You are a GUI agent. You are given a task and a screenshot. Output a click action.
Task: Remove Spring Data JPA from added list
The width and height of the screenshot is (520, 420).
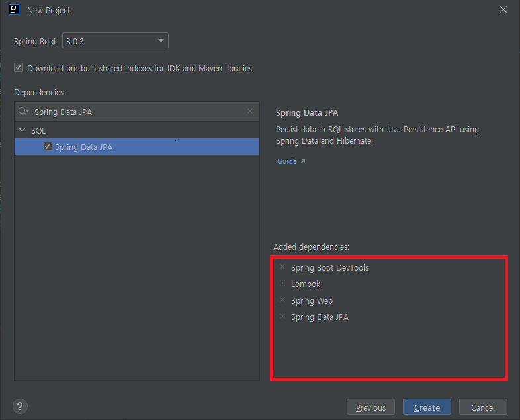point(282,317)
